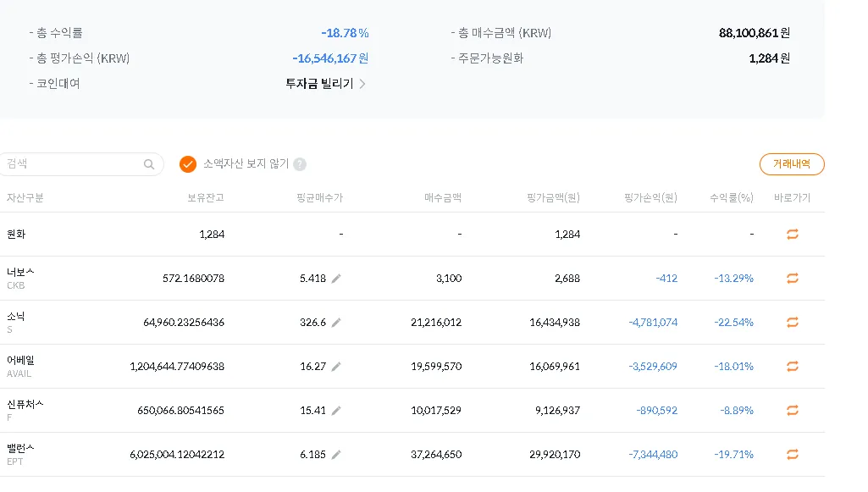Screen dimensions: 868x492
Task: Sort by the 자산구분 column header
Action: pyautogui.click(x=25, y=197)
